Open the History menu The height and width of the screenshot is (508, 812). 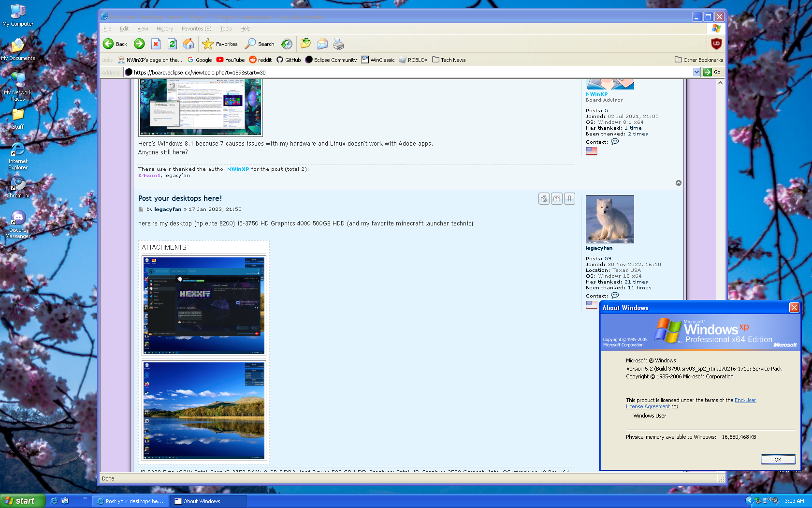[x=164, y=29]
